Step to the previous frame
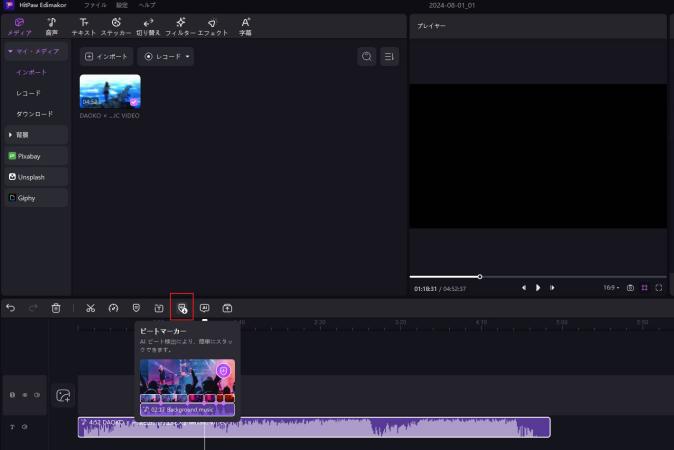The image size is (674, 450). 524,288
